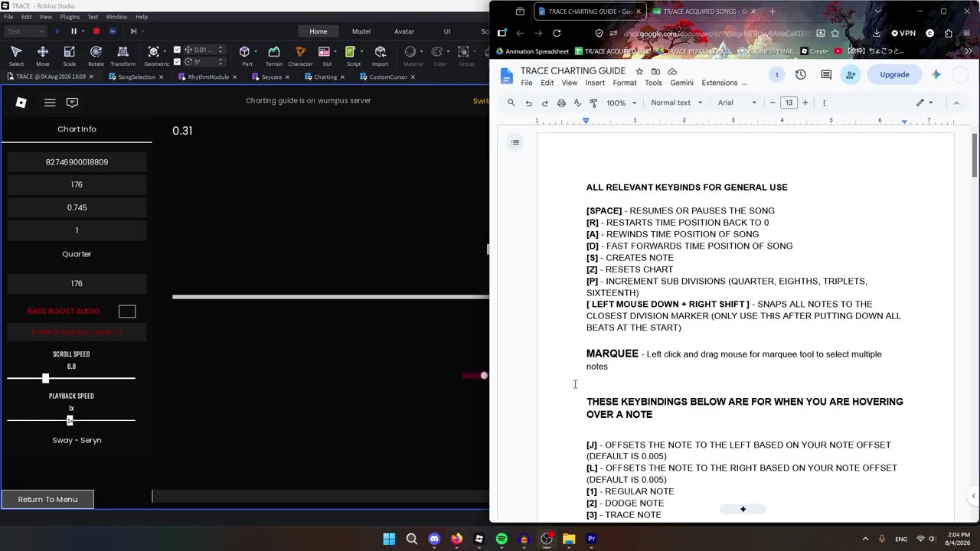Show hidden system tray icons
980x551 pixels.
[866, 539]
